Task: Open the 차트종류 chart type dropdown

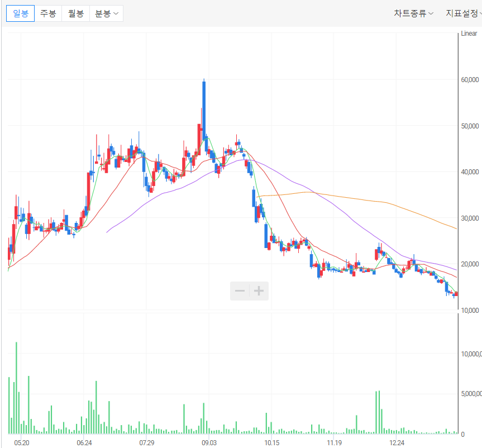Action: (x=413, y=13)
